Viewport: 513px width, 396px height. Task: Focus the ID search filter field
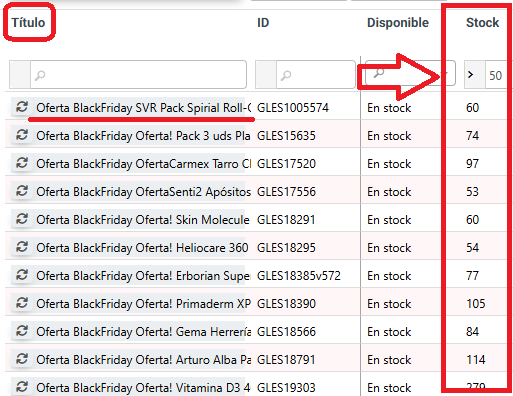tap(316, 75)
